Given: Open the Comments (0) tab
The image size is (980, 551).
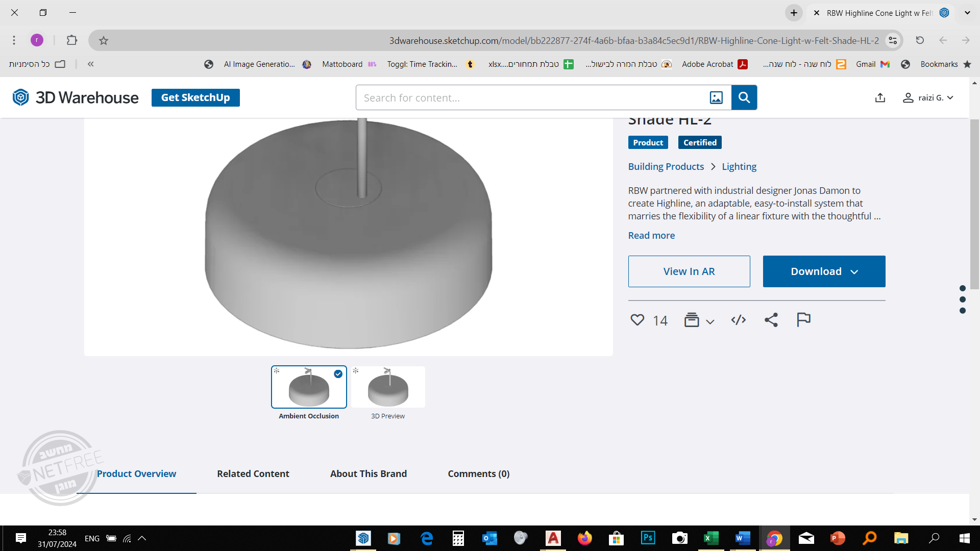Looking at the screenshot, I should [x=478, y=473].
